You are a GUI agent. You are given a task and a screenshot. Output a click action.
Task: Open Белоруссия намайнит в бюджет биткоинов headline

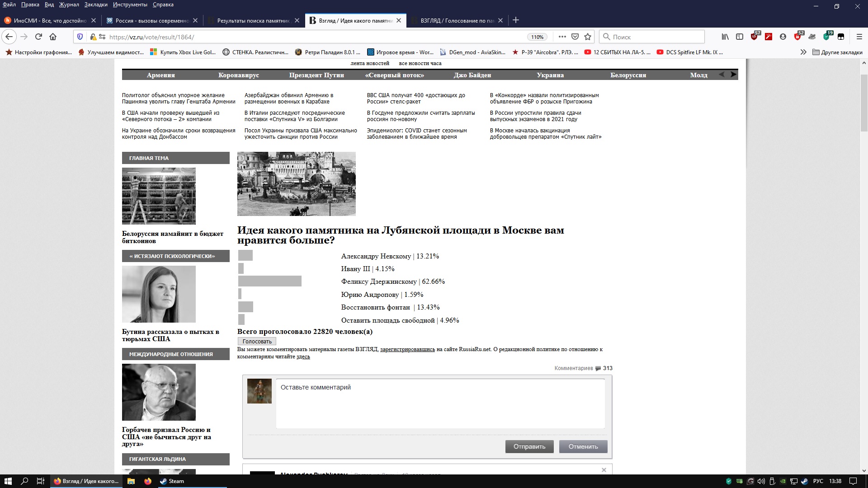click(173, 237)
